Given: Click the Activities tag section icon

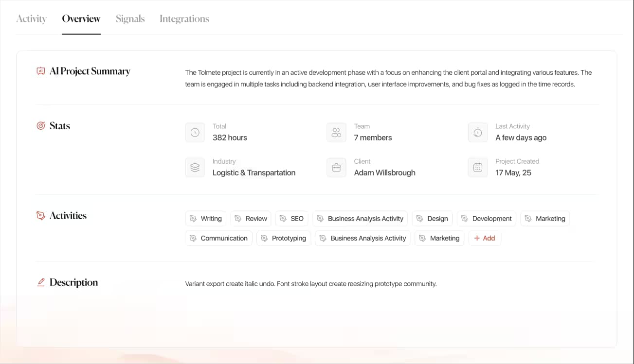Looking at the screenshot, I should pos(41,216).
